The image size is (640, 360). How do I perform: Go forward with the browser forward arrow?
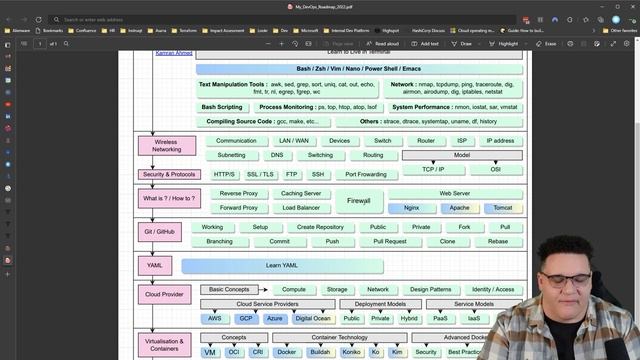[24, 20]
